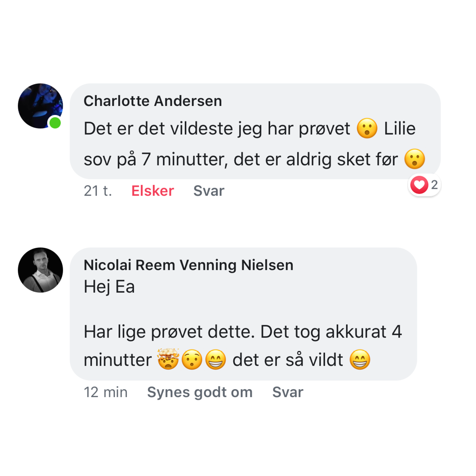Open Charlotte Andersen's profile picture
476x476 pixels.
pos(40,106)
